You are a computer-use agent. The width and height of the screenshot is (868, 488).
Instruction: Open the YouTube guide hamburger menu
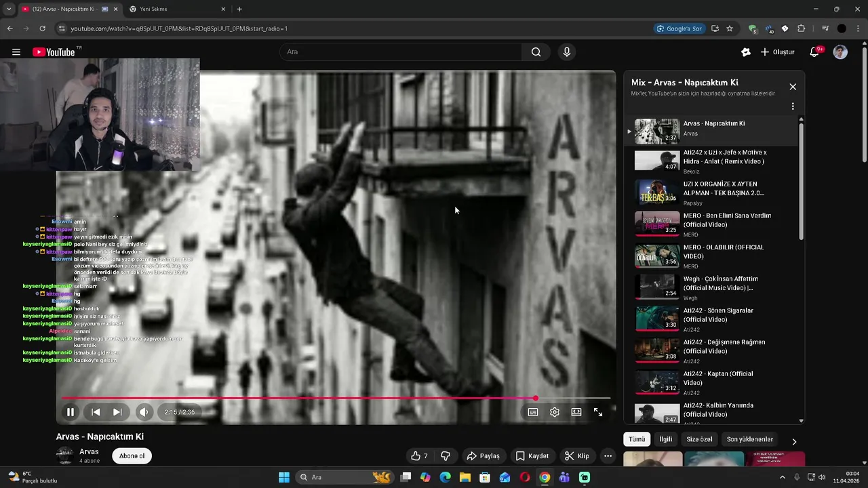pyautogui.click(x=16, y=52)
